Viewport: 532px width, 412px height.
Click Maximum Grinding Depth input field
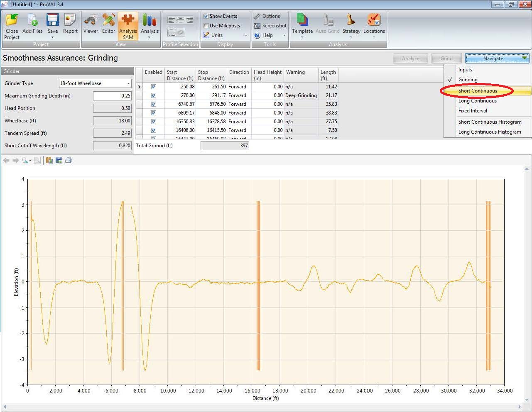[112, 96]
